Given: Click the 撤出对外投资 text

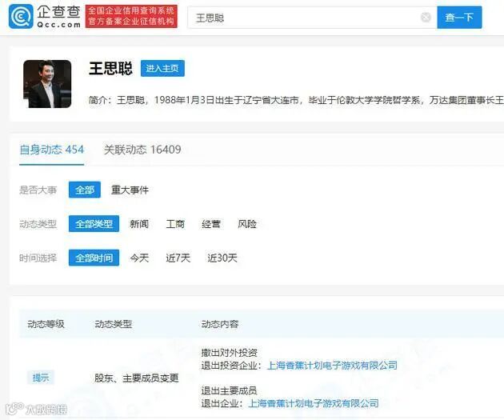Looking at the screenshot, I should click(x=229, y=353).
